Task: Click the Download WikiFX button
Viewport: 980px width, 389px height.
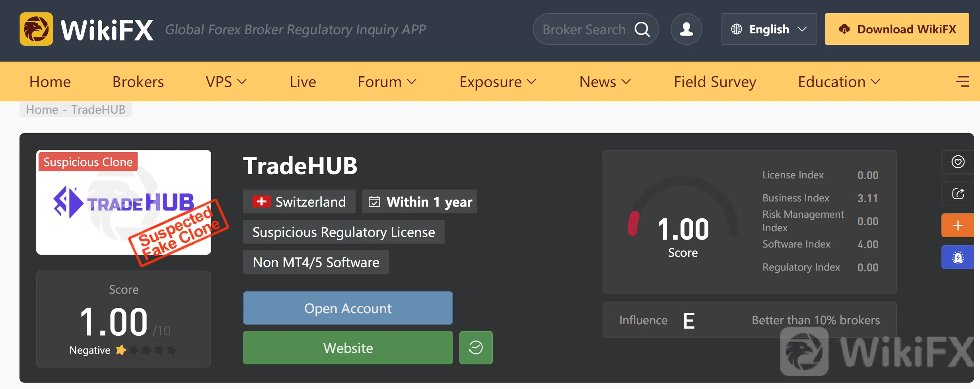Action: 897,29
